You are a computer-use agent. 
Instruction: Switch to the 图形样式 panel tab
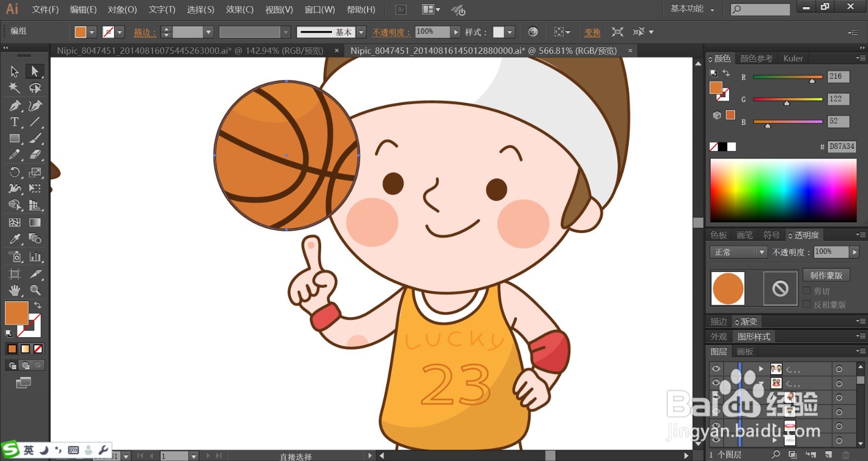tap(754, 337)
